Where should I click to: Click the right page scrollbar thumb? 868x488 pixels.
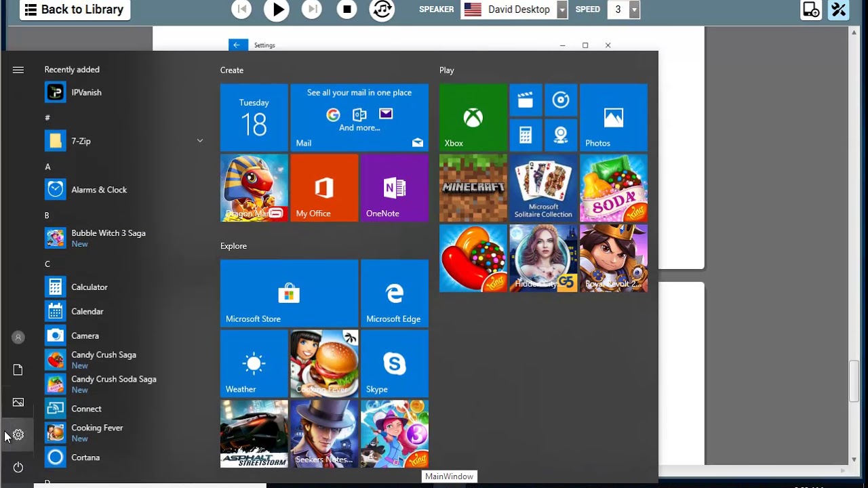854,381
